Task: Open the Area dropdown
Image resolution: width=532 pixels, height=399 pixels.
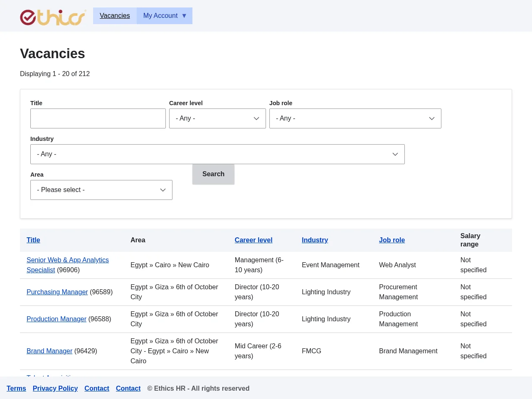Action: [101, 190]
